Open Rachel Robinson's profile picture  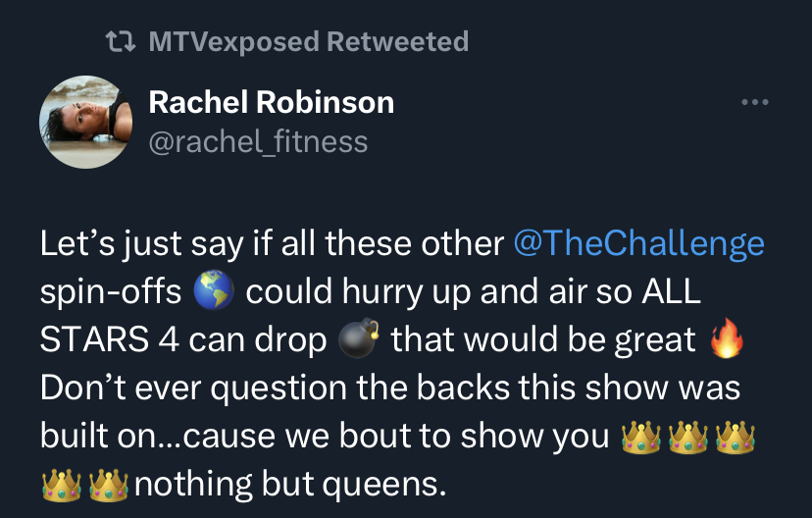click(86, 123)
